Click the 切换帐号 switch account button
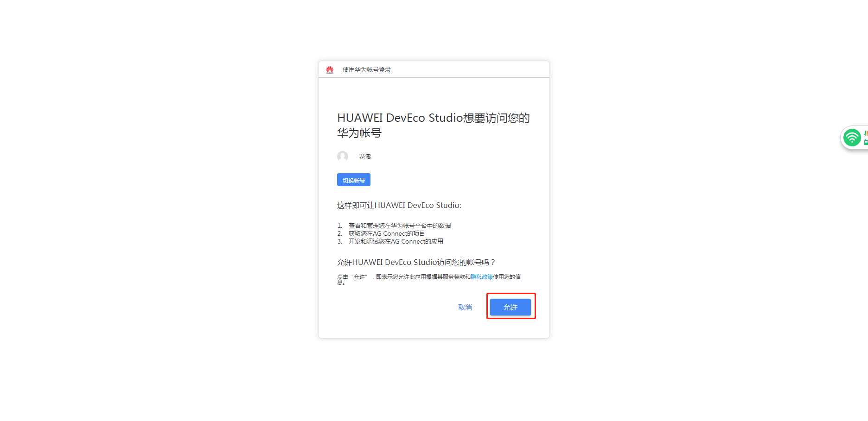Image resolution: width=868 pixels, height=421 pixels. pyautogui.click(x=354, y=180)
